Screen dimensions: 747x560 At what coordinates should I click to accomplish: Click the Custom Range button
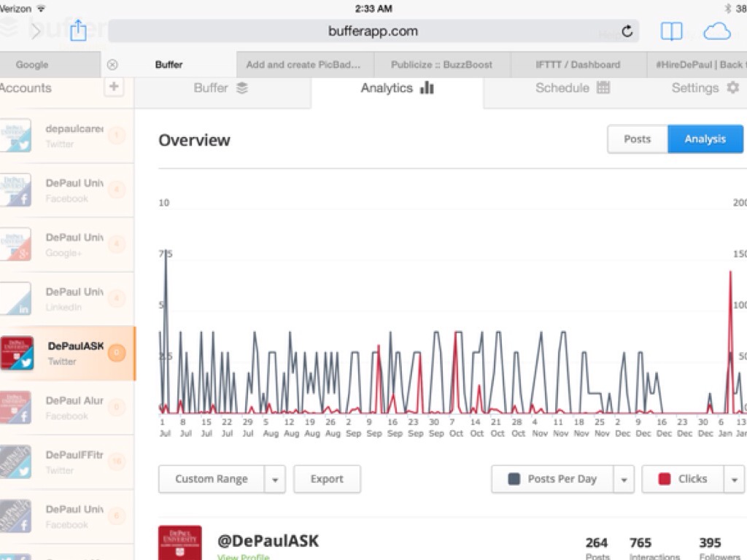(212, 480)
